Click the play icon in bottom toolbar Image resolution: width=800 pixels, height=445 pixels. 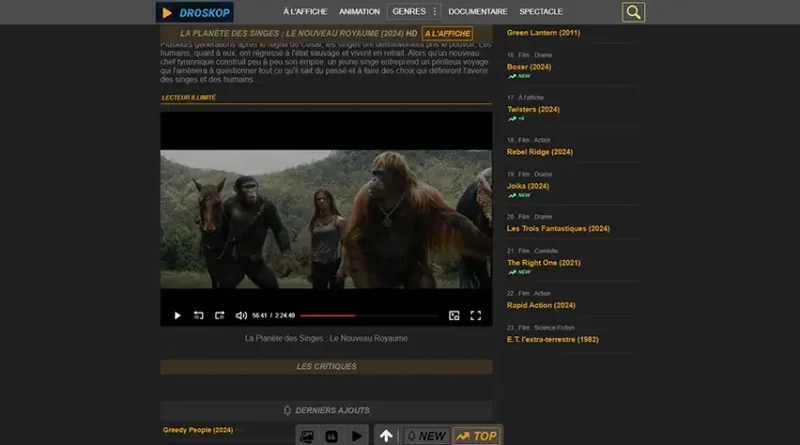pos(357,436)
